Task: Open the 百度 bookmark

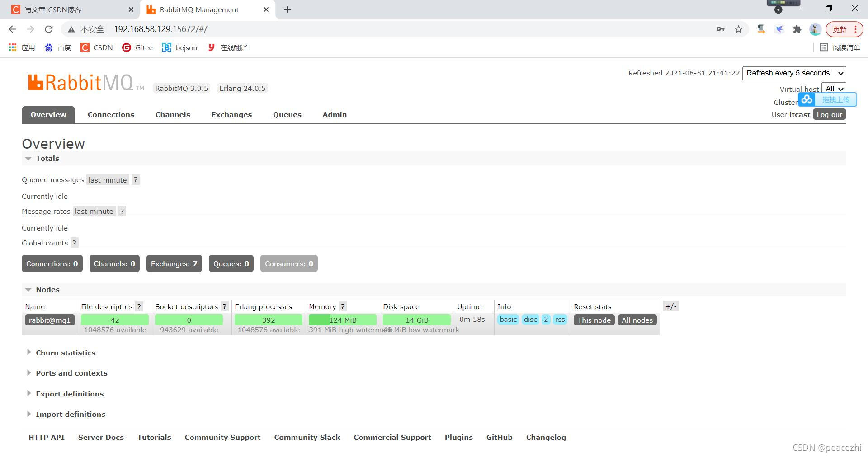Action: pos(58,47)
